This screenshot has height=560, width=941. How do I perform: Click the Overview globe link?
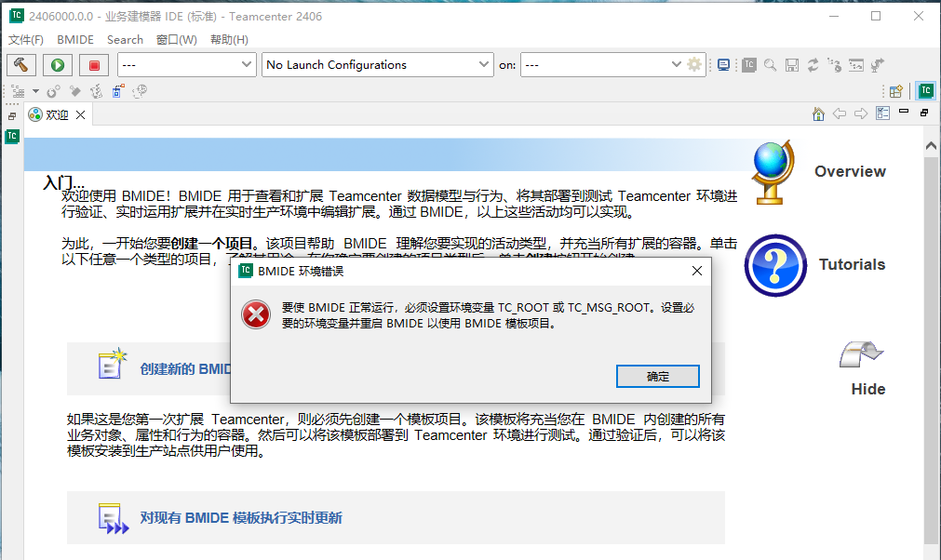tap(819, 172)
